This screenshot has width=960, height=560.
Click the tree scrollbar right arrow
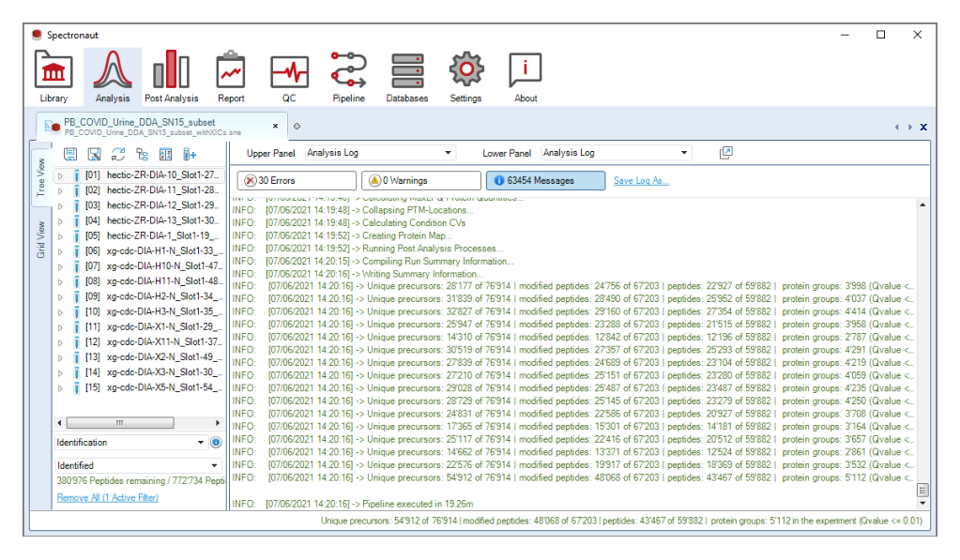tap(218, 423)
